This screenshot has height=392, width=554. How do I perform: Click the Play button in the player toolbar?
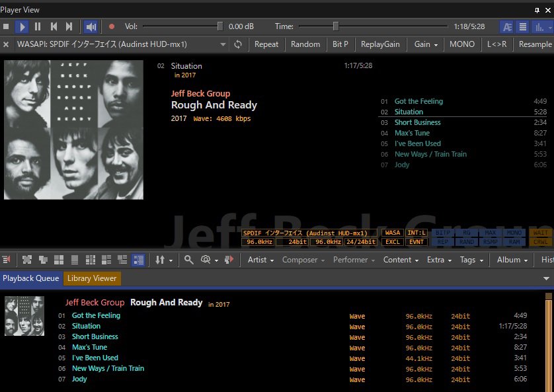(x=22, y=26)
